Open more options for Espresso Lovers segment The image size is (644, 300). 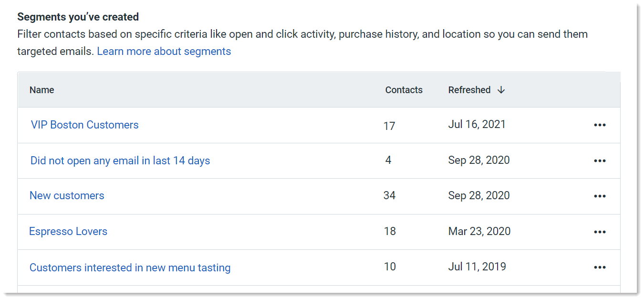[600, 232]
